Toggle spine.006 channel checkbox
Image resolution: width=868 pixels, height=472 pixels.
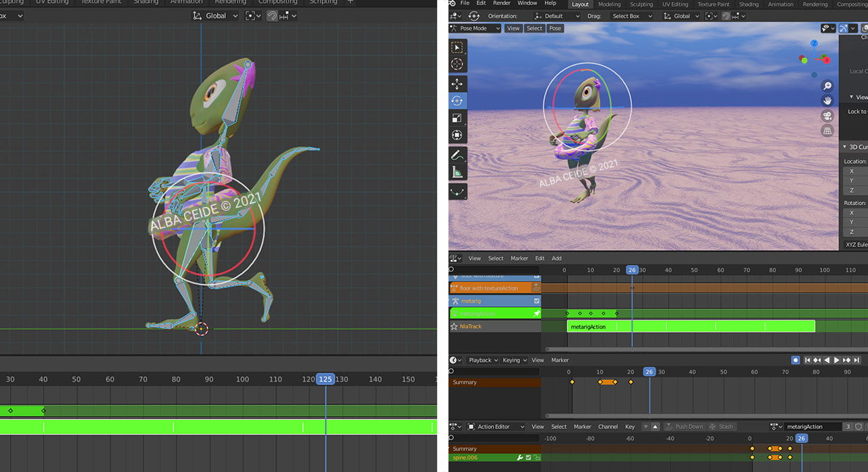click(529, 458)
